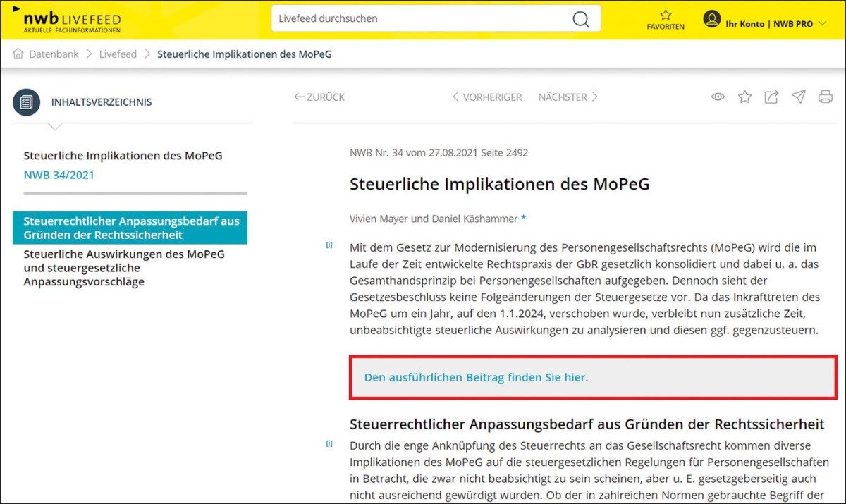Screen dimensions: 846x504
Task: Open the 'Den ausführlichen Beitrag finden Sie hier' link
Action: 474,378
